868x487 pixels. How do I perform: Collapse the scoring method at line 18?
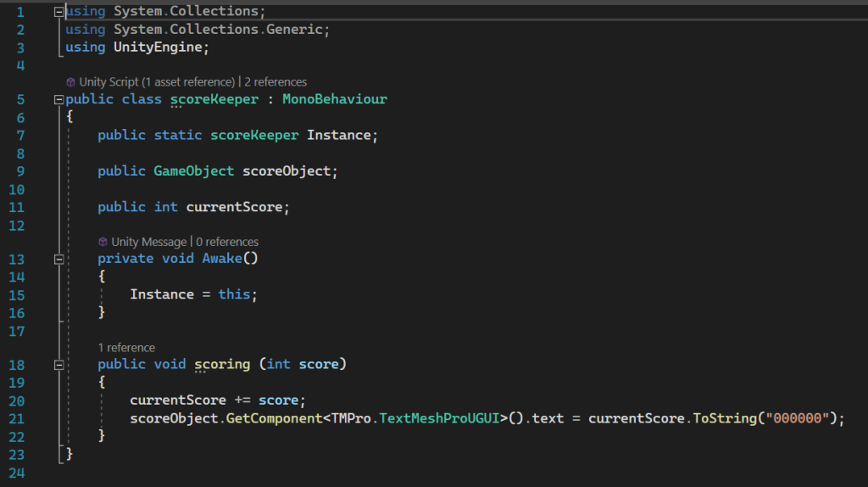click(58, 365)
